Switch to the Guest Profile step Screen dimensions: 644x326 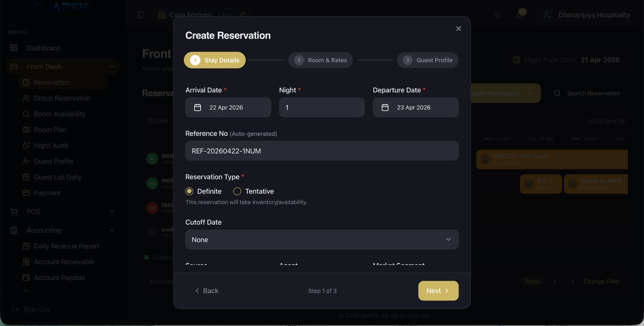428,60
